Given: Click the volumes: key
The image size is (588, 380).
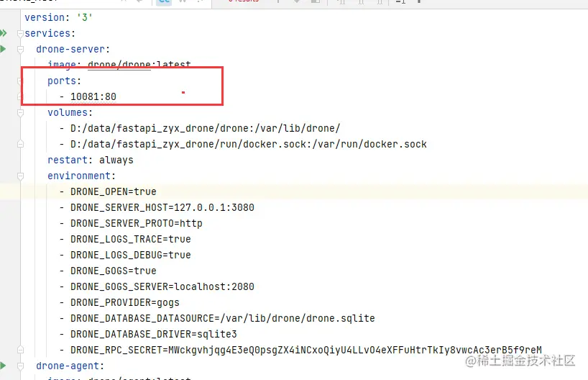Looking at the screenshot, I should click(70, 113).
